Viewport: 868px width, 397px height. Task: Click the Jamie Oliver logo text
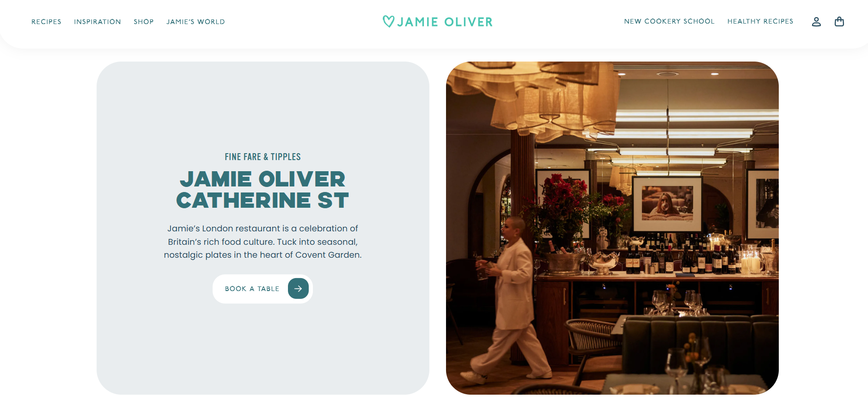coord(445,22)
